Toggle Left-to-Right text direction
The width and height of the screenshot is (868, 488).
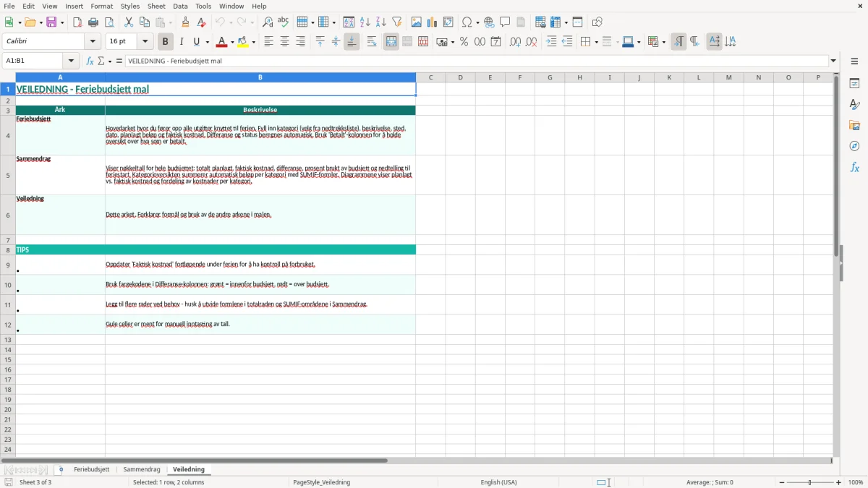(x=678, y=42)
